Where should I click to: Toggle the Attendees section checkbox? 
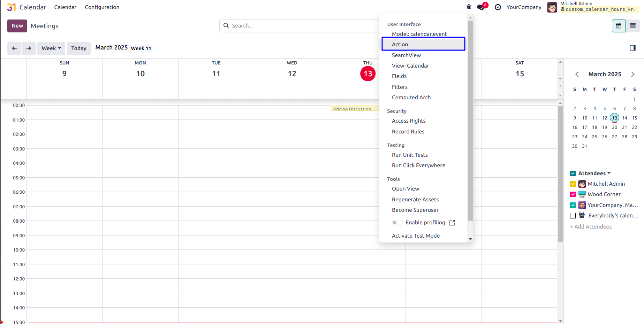(573, 173)
